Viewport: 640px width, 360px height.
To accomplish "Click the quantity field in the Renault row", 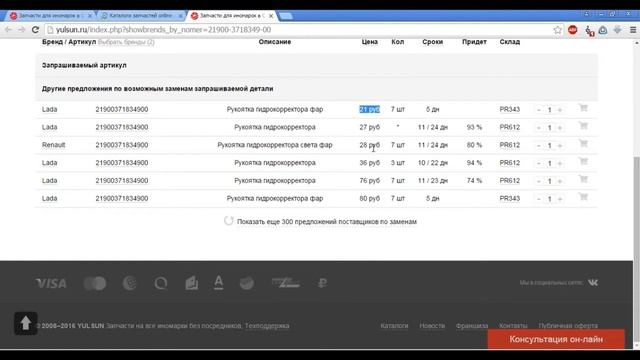I will tap(549, 145).
